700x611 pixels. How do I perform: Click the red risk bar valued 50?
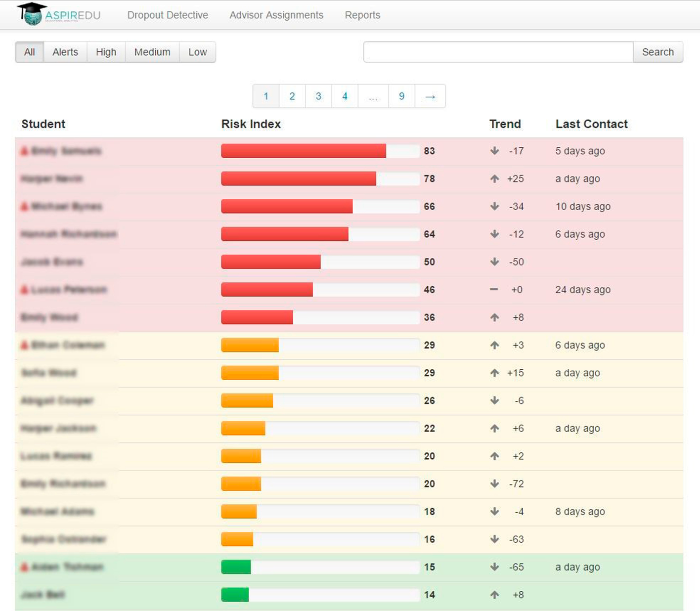(271, 262)
